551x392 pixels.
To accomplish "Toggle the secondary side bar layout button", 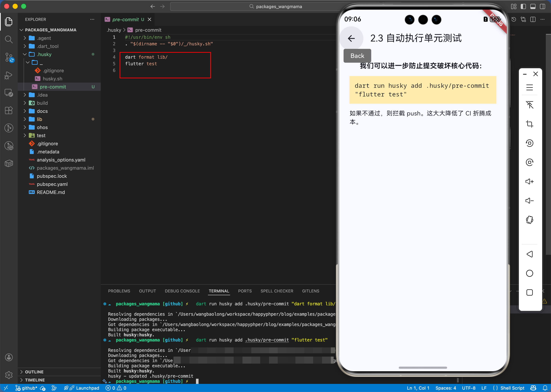I will pyautogui.click(x=542, y=6).
